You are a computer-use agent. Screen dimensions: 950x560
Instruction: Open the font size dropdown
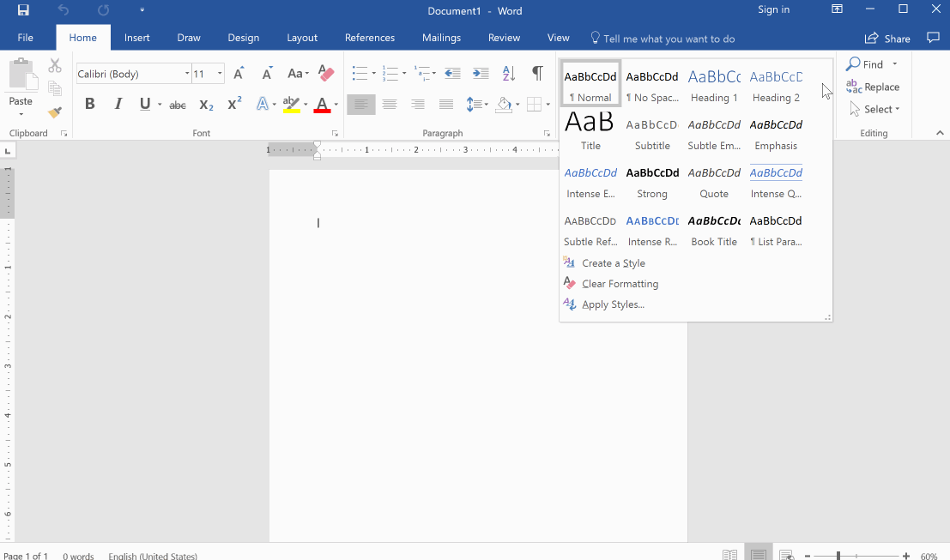[x=220, y=74]
